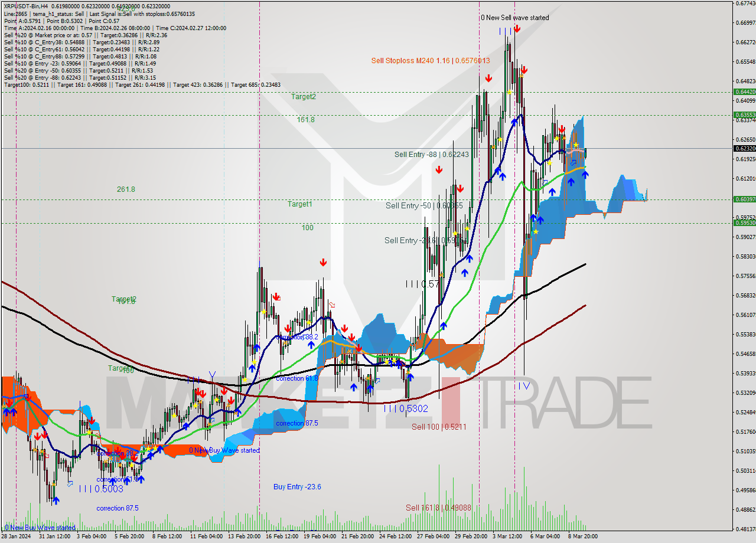
Task: Select the '21 Feb 20:00' date axis label
Action: click(x=358, y=537)
